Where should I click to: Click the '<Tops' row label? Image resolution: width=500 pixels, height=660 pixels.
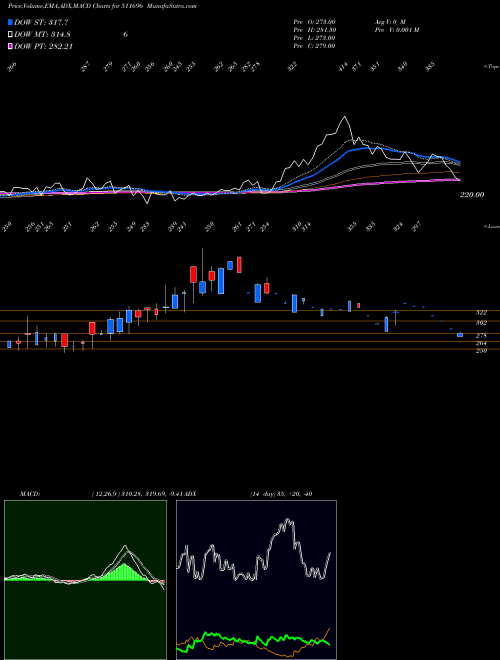click(491, 67)
